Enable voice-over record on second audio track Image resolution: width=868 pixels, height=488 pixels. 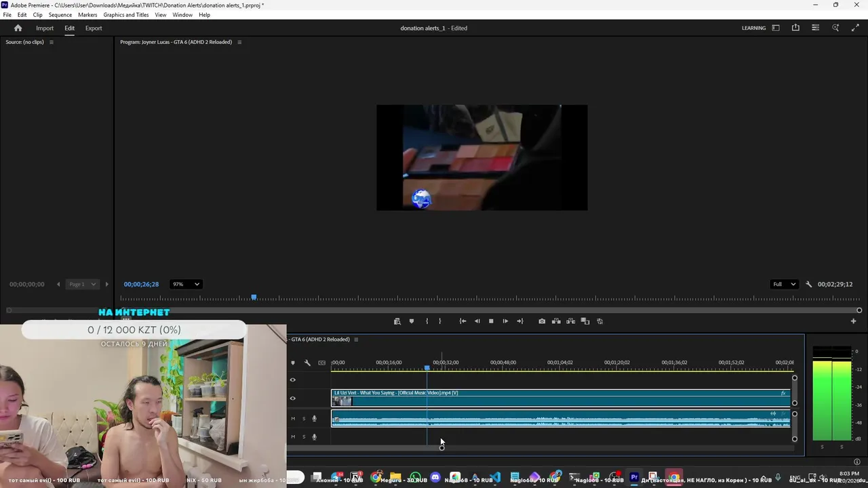tap(314, 437)
